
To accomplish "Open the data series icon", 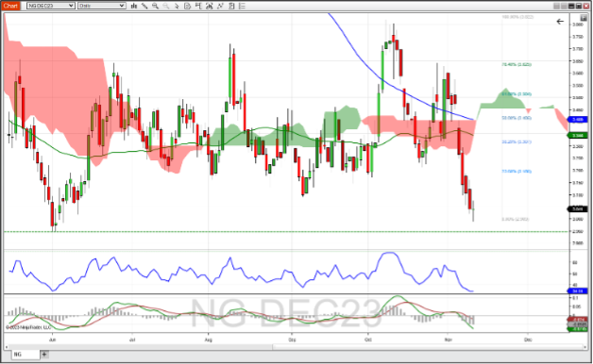I will [x=187, y=6].
